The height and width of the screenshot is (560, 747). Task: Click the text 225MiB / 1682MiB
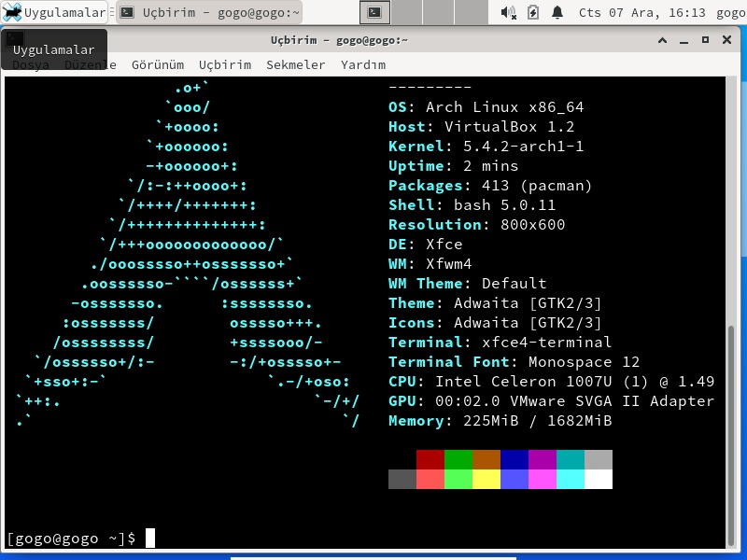[x=538, y=421]
